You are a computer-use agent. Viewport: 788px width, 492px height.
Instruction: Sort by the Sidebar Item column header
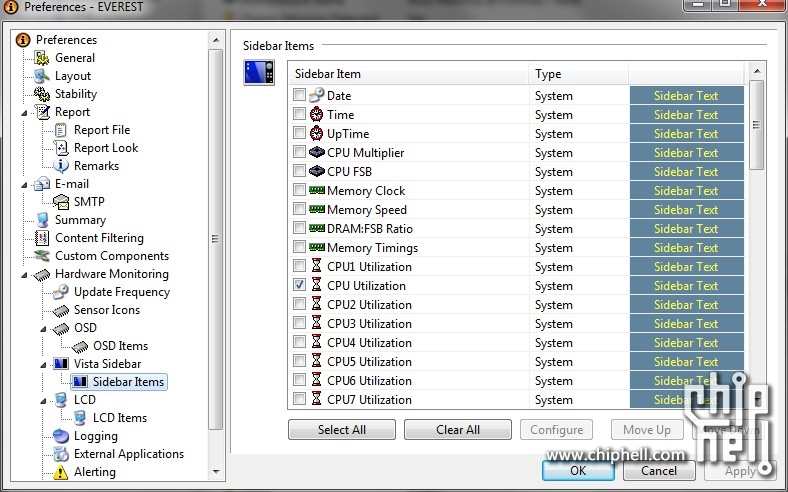409,74
